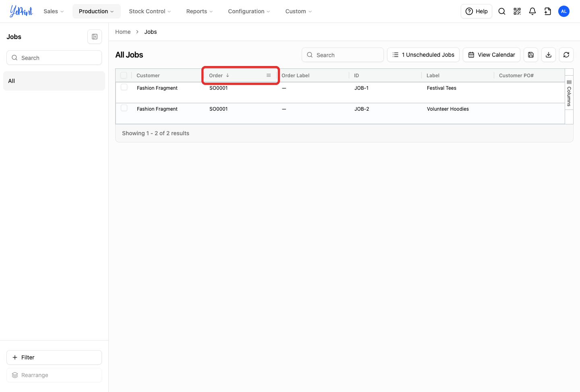Expand the Sales menu
Screen dimensions: 580x392
[54, 11]
